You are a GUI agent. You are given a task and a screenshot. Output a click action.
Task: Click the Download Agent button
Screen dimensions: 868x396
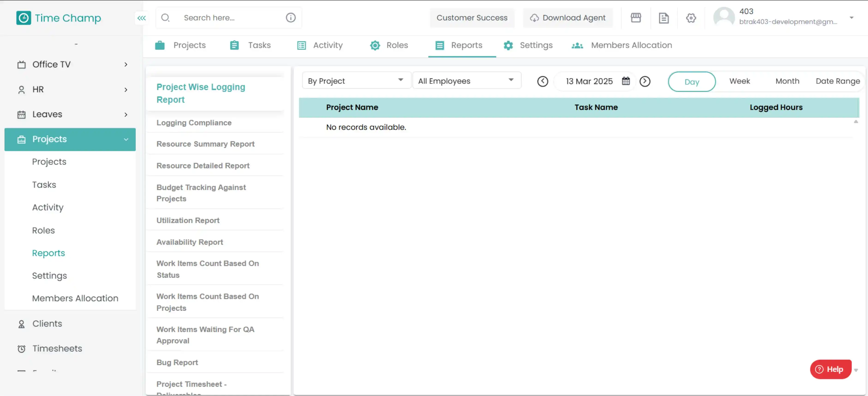[x=568, y=18]
